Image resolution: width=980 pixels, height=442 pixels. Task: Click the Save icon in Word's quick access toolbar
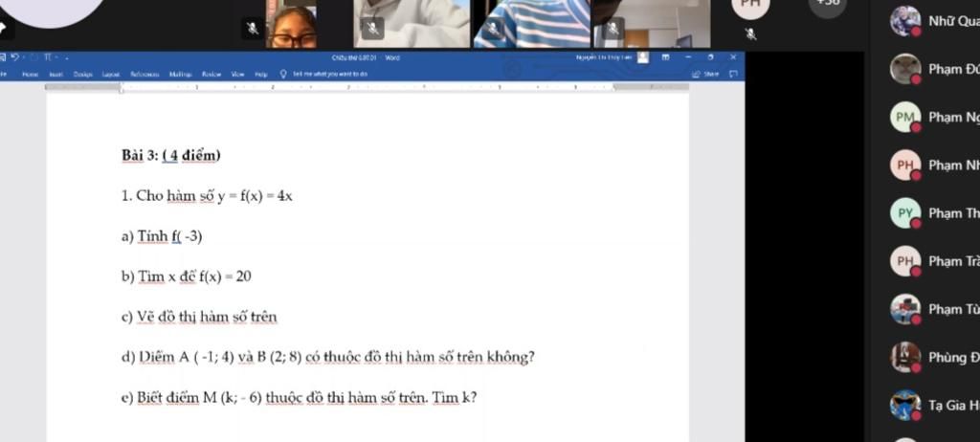point(3,57)
